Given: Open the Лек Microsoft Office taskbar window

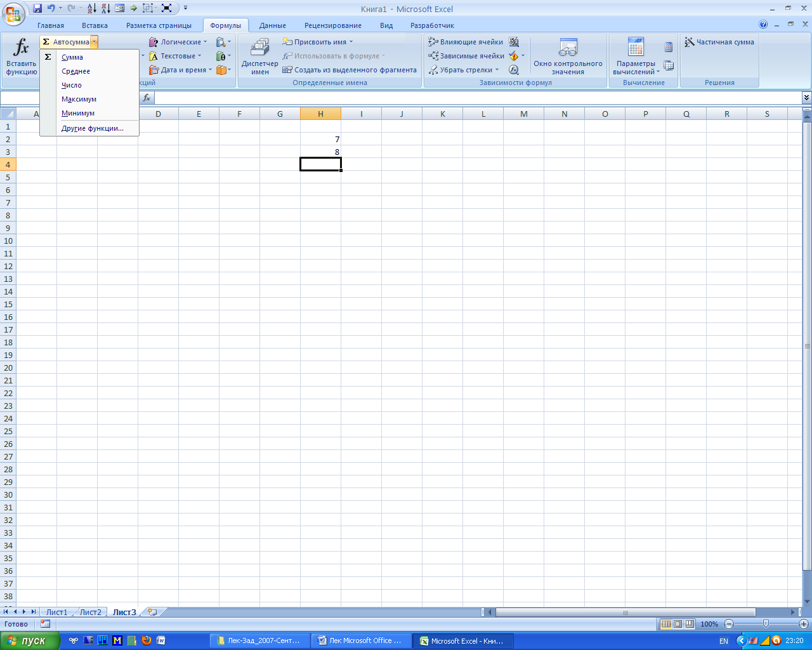Looking at the screenshot, I should point(361,640).
